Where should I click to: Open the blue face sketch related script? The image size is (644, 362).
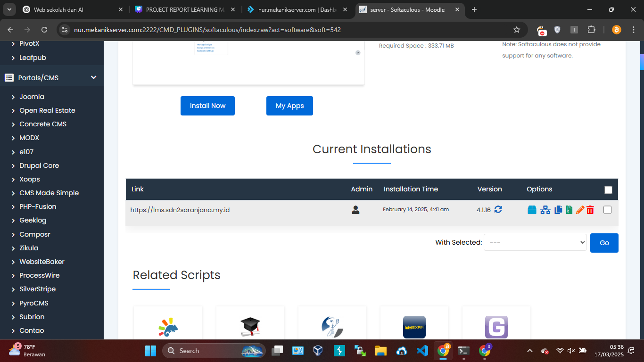coord(332,327)
